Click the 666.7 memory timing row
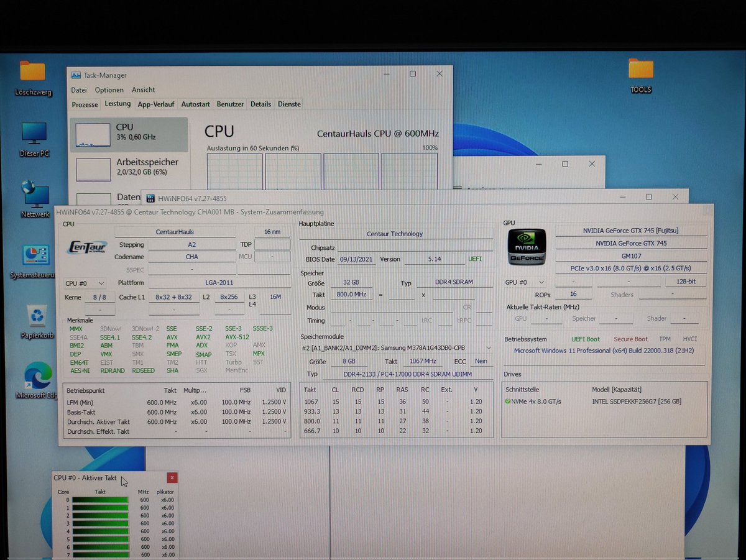This screenshot has width=746, height=560. 397,431
